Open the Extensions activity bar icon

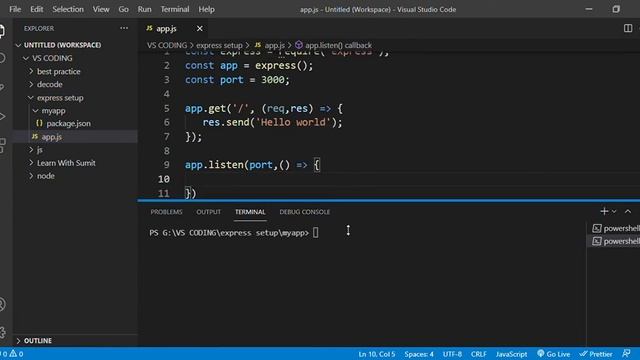coord(2,146)
